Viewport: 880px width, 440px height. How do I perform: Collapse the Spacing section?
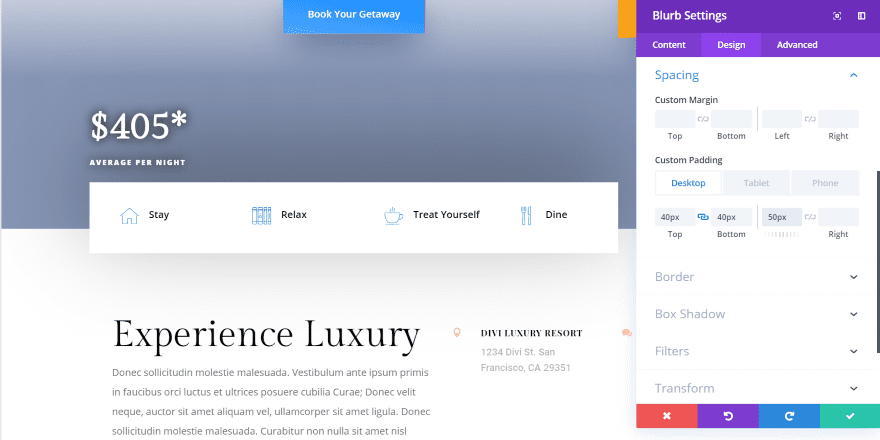tap(854, 75)
